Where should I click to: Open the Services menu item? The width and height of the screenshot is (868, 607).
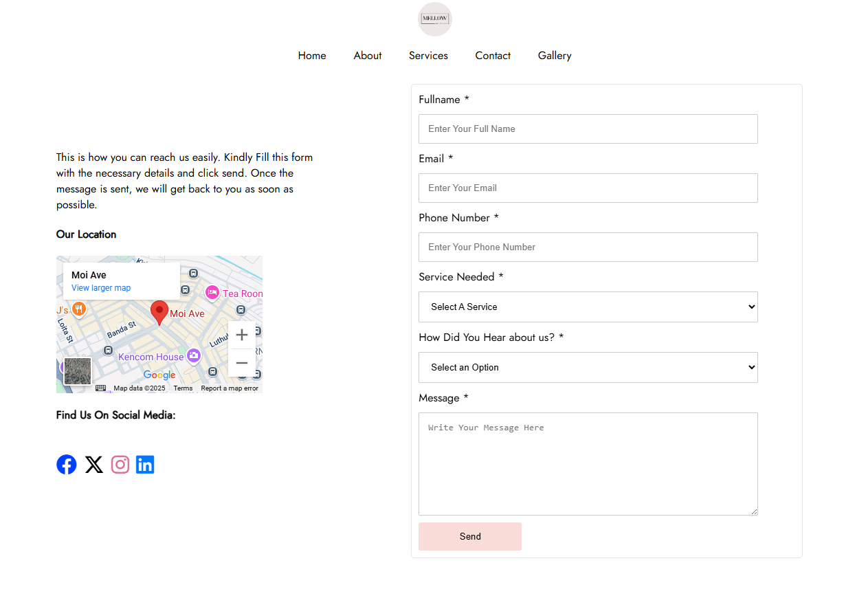click(428, 56)
